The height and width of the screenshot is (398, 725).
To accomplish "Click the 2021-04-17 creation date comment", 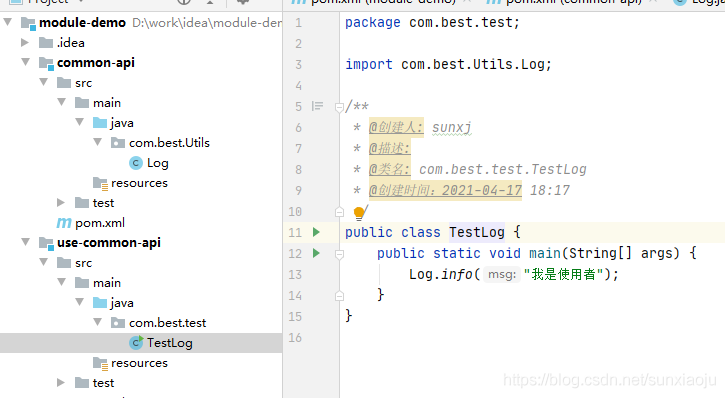I will (481, 190).
